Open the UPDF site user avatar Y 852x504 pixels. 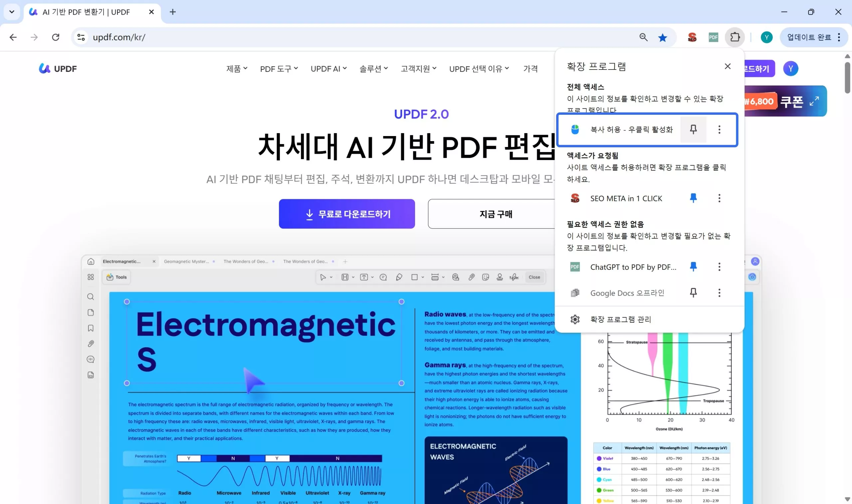pyautogui.click(x=791, y=69)
